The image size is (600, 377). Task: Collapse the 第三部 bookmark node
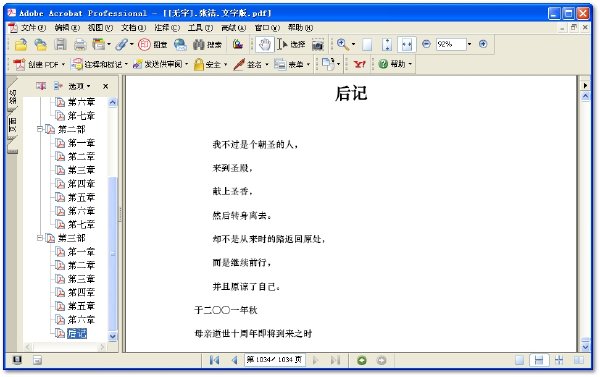(40, 238)
